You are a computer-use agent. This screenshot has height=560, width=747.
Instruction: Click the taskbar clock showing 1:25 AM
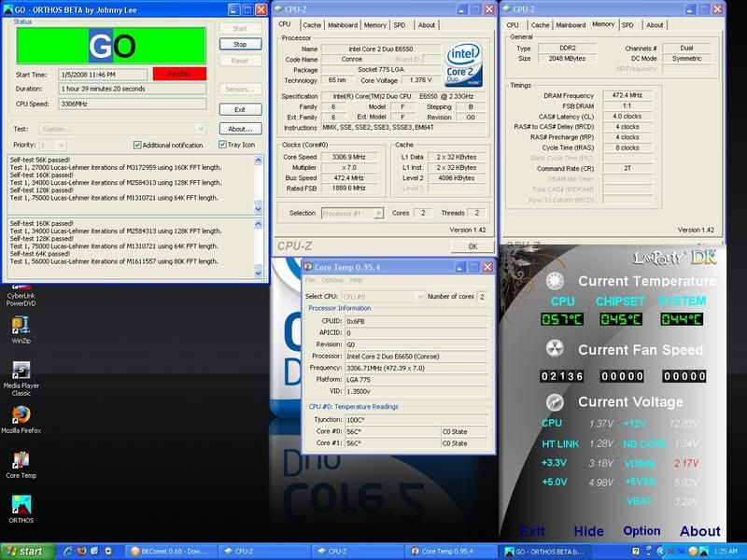coord(726,552)
